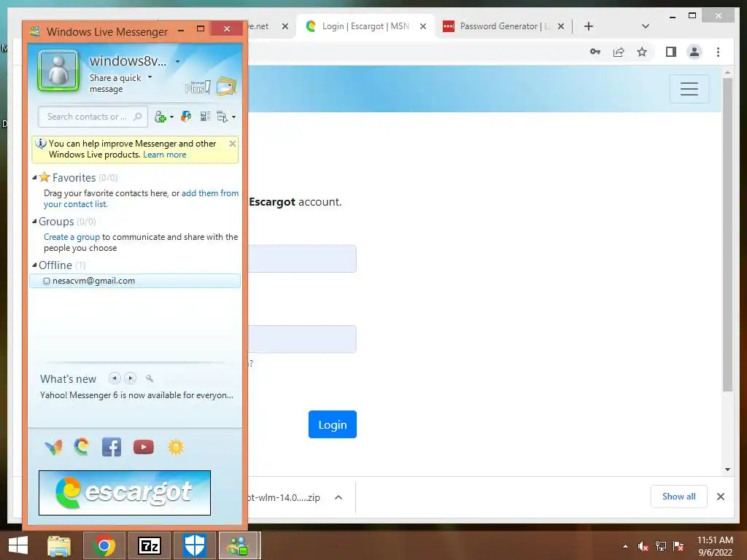Click the search magnifier icon

pyautogui.click(x=138, y=117)
